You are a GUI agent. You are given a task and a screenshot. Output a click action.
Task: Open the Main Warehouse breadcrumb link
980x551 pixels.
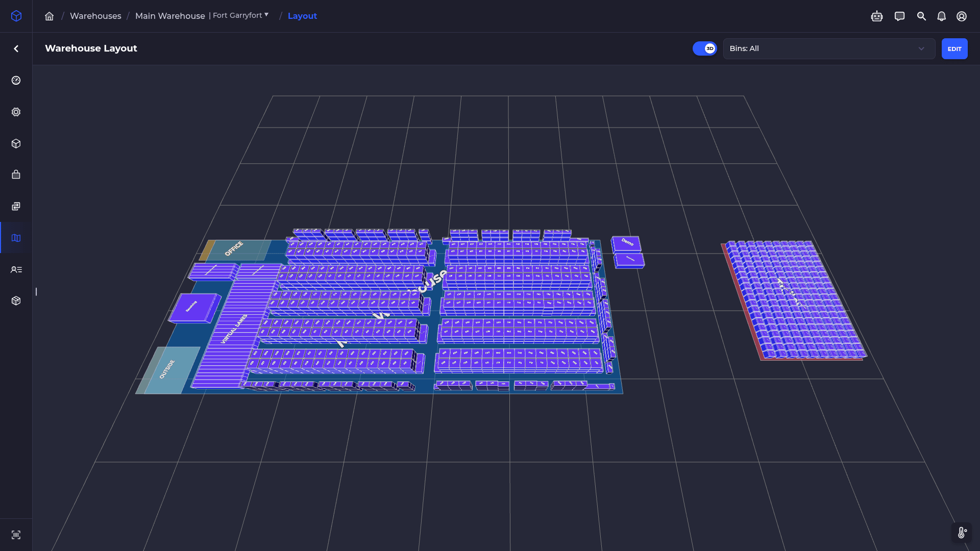click(170, 16)
